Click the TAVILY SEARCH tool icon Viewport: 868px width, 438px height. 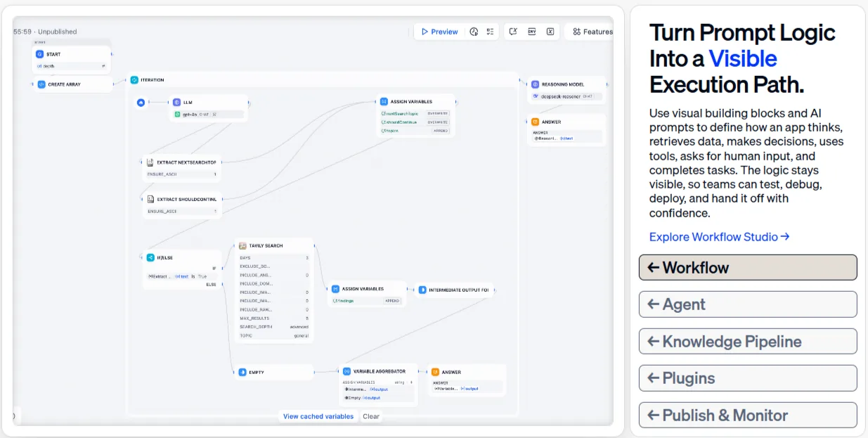pyautogui.click(x=242, y=246)
